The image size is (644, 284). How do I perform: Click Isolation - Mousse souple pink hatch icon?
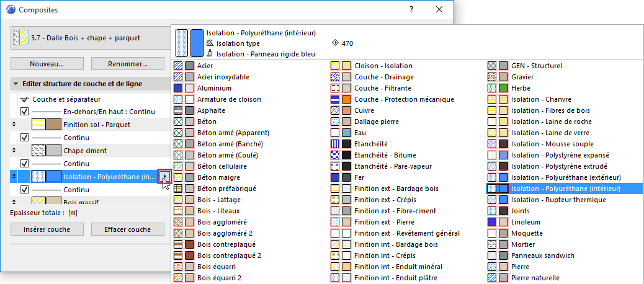point(491,144)
